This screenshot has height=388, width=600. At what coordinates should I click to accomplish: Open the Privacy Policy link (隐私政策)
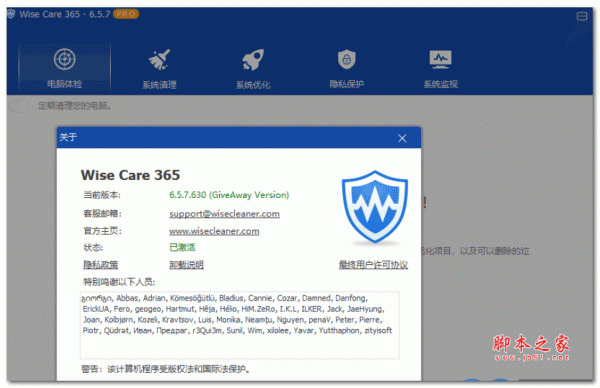pyautogui.click(x=101, y=265)
